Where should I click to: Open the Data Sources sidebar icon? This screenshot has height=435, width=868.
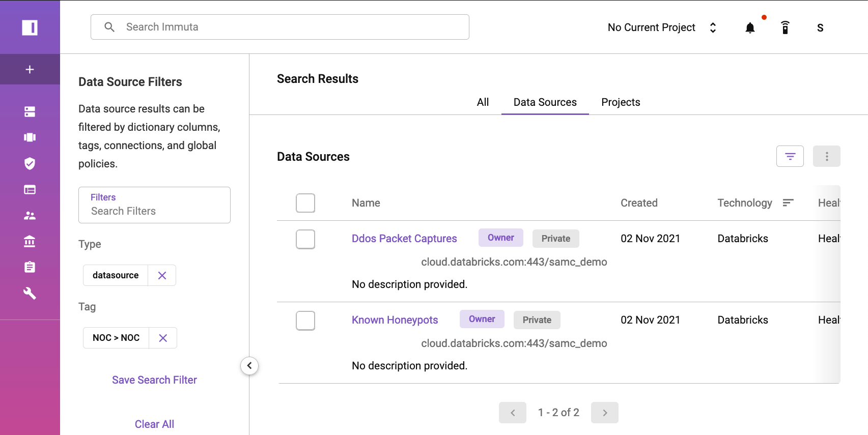(30, 112)
